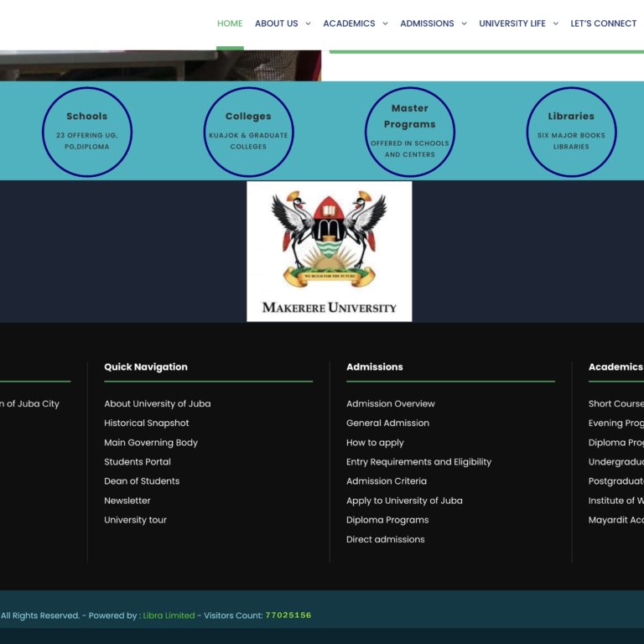Image resolution: width=644 pixels, height=644 pixels.
Task: Open the Students Portal link
Action: (x=138, y=462)
